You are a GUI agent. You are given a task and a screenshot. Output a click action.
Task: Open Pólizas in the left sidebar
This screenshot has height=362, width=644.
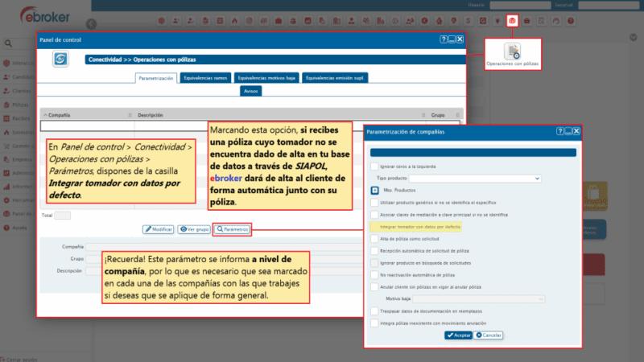pos(20,105)
